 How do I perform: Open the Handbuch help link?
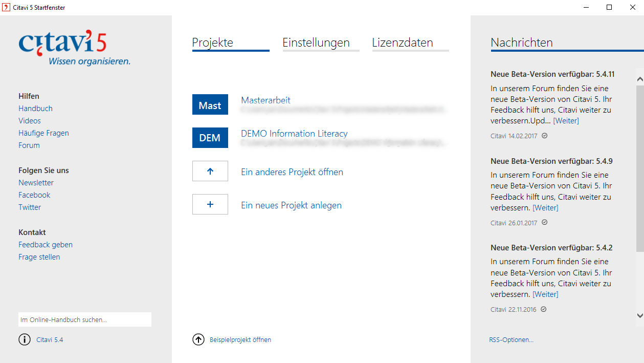click(35, 109)
